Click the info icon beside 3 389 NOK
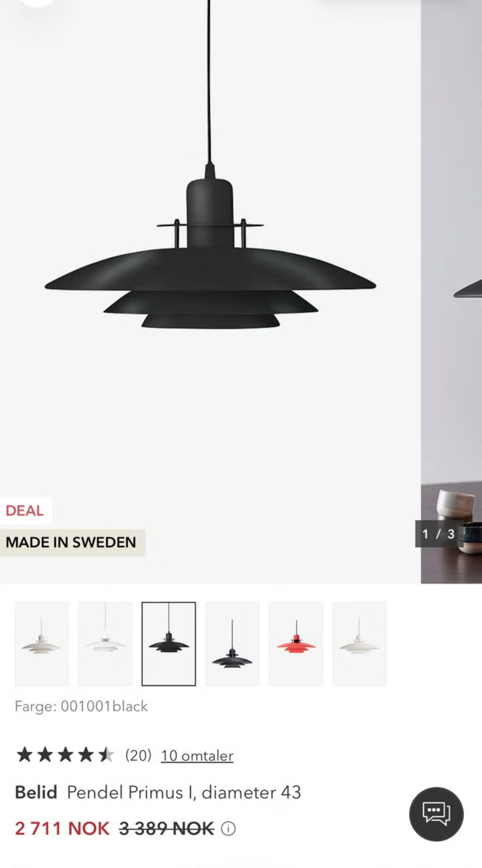The image size is (482, 868). [x=229, y=828]
